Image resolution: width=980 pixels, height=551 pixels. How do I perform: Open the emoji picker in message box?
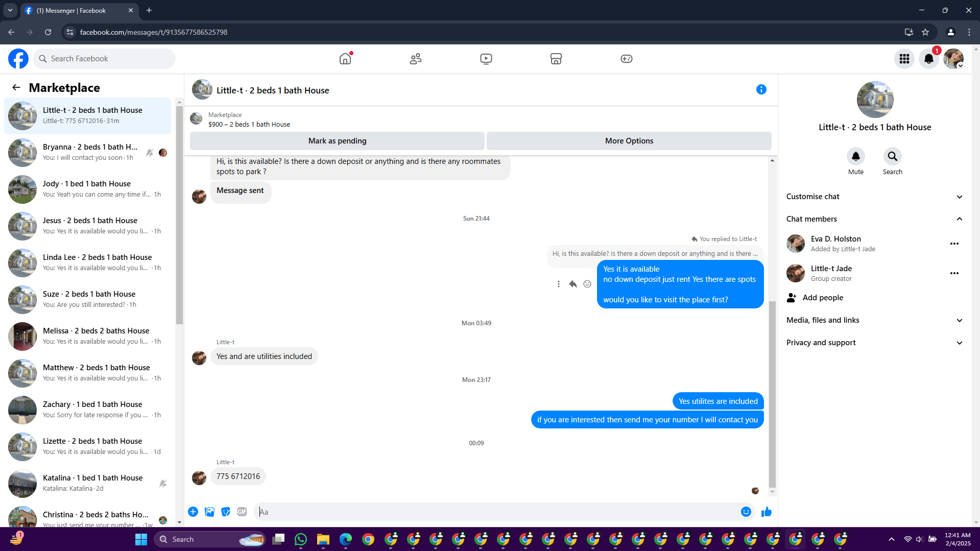(x=746, y=512)
